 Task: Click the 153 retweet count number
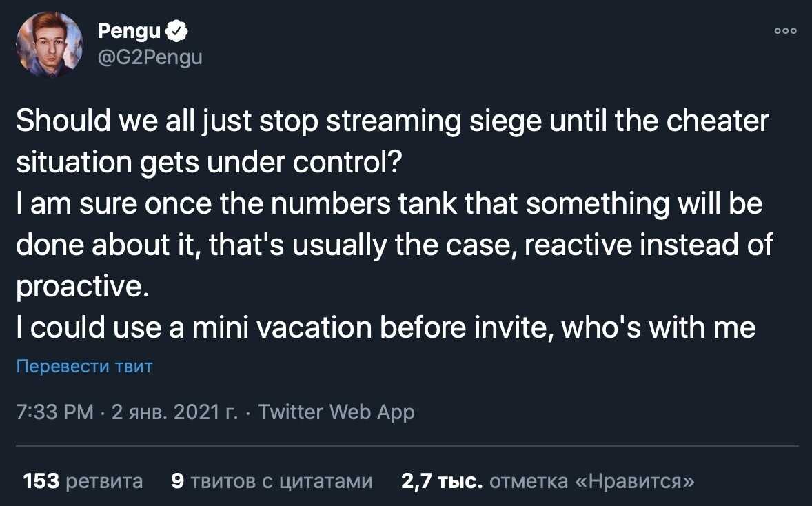click(41, 480)
